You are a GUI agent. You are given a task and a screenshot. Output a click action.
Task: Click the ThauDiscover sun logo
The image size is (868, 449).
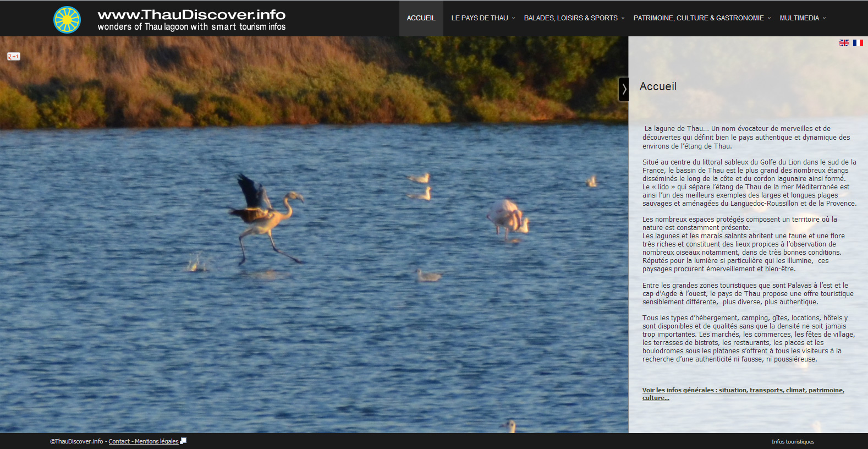pyautogui.click(x=67, y=20)
